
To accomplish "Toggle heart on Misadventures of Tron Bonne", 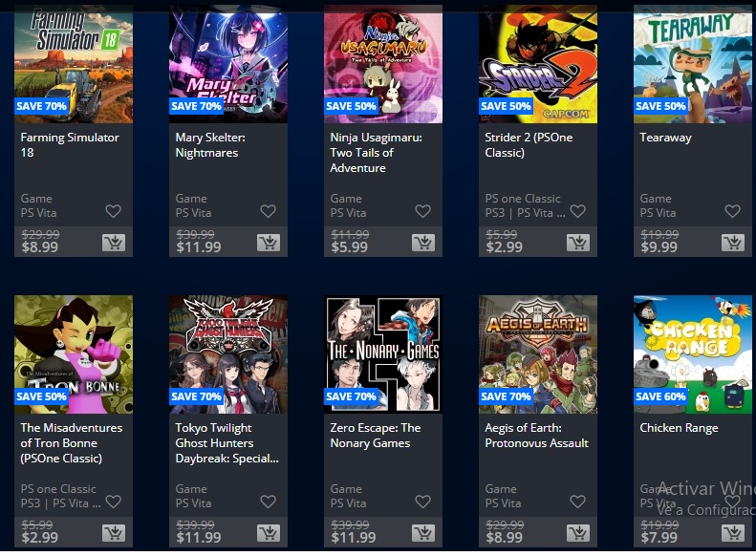I will pos(114,502).
